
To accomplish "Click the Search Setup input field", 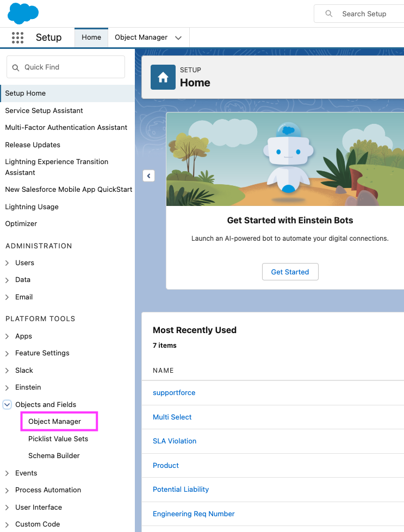I will pyautogui.click(x=359, y=14).
